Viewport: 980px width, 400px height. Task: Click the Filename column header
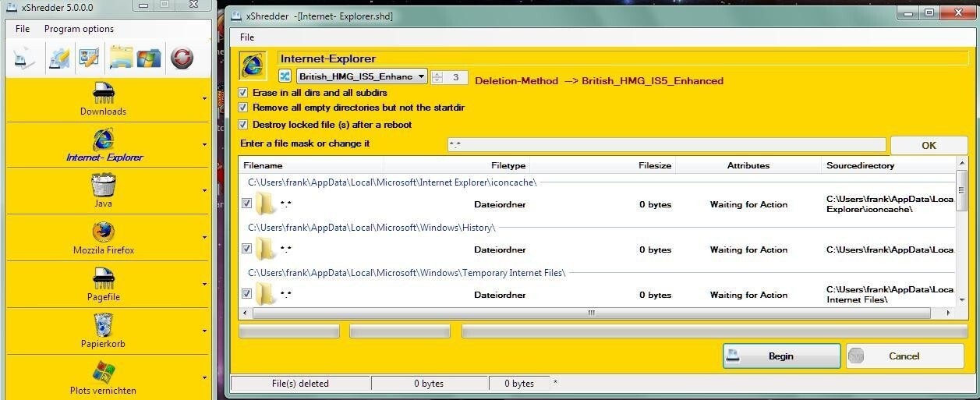311,165
